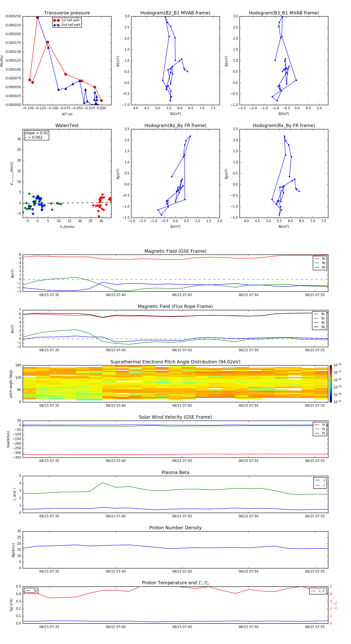Click the '06/15 07:55' tick under Proton Number Density
This screenshot has height=644, width=351.
tap(315, 571)
